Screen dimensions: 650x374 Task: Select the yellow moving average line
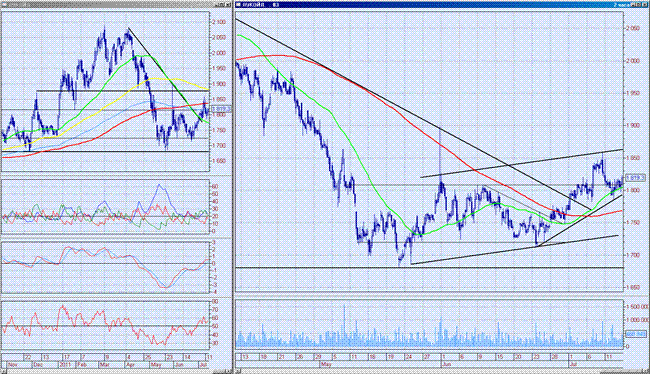pyautogui.click(x=174, y=79)
